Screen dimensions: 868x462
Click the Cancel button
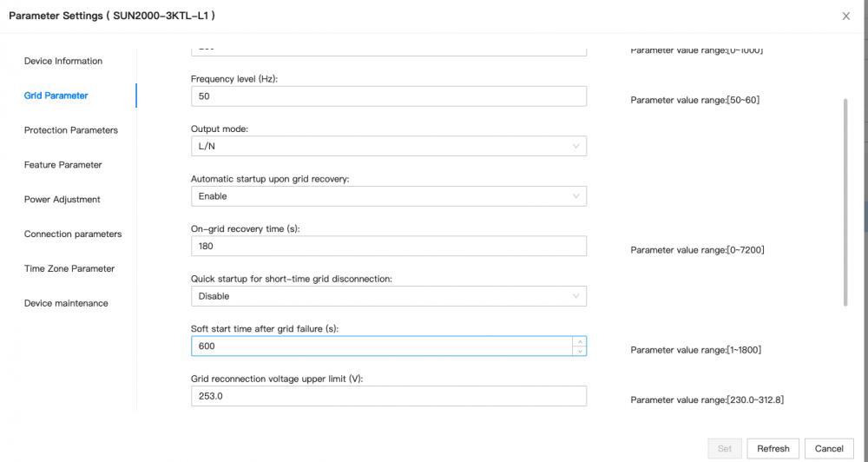click(x=829, y=448)
